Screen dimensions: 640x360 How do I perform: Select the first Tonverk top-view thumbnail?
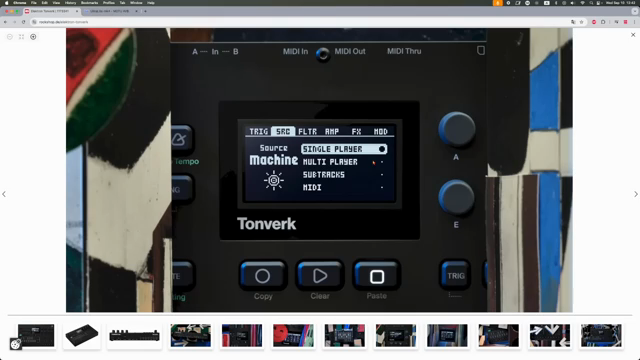[36, 336]
